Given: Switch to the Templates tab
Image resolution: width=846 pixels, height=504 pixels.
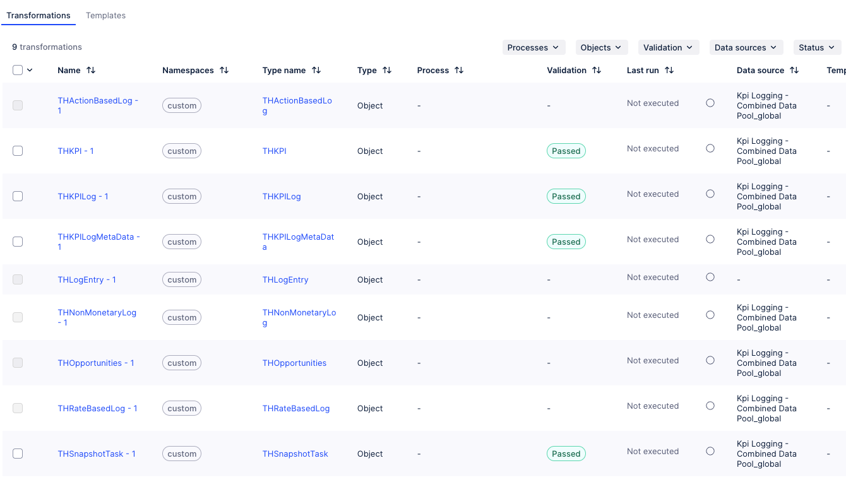Looking at the screenshot, I should pyautogui.click(x=105, y=15).
